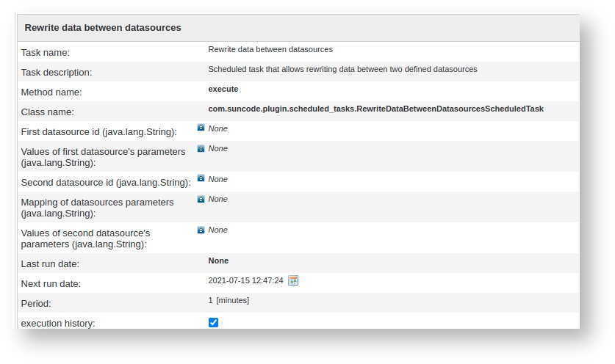Click the Rewrite data between datasources panel header
This screenshot has height=364, width=615.
(103, 27)
